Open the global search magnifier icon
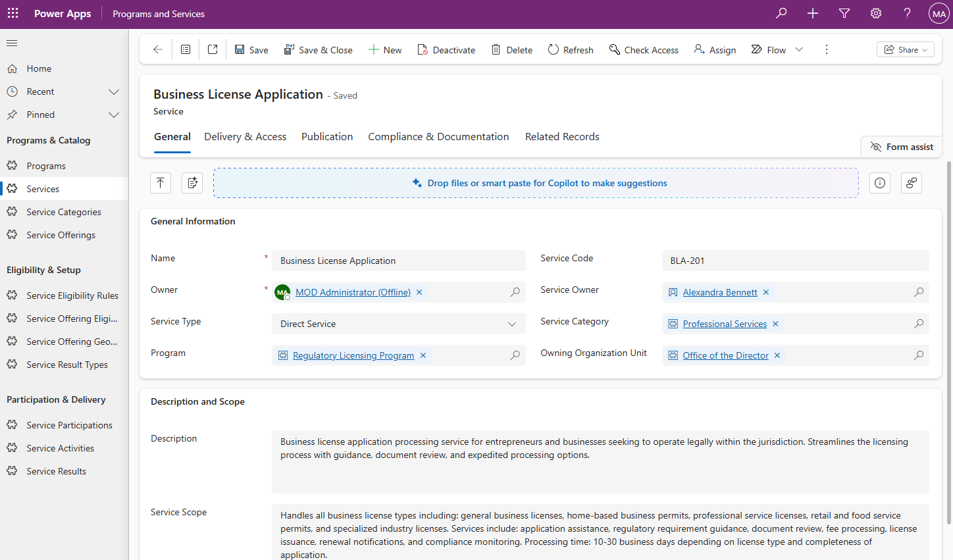This screenshot has height=560, width=953. click(781, 13)
